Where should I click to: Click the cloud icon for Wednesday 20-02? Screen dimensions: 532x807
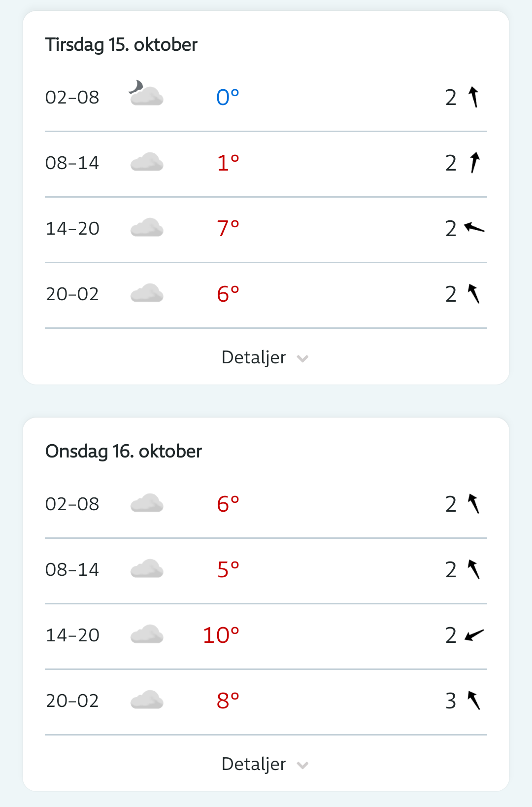click(x=147, y=700)
